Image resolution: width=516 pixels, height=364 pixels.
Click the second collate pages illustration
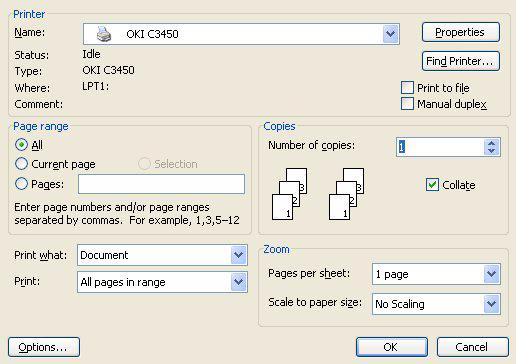pos(347,194)
